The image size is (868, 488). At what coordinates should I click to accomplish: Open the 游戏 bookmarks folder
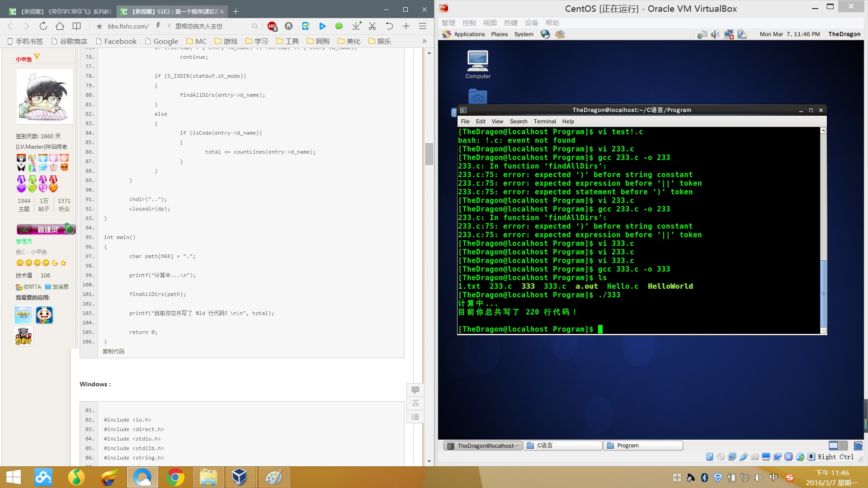pyautogui.click(x=226, y=41)
